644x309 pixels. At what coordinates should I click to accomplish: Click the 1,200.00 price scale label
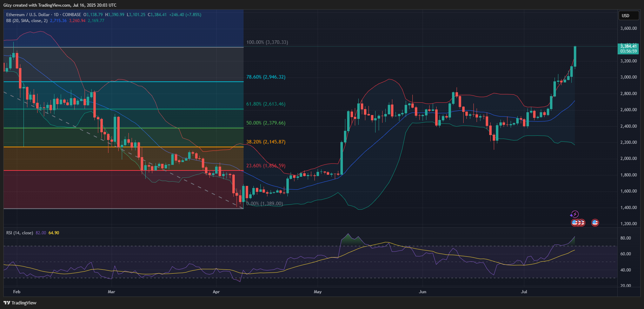pyautogui.click(x=629, y=224)
